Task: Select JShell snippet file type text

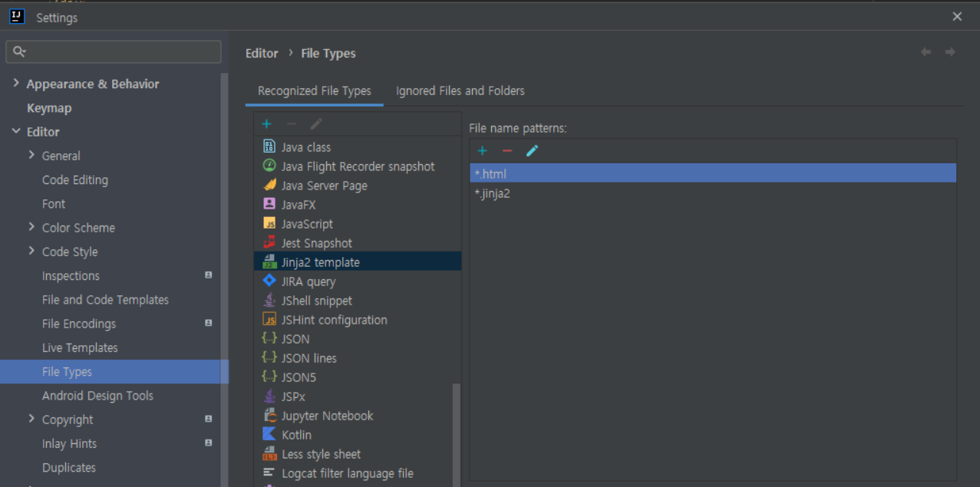Action: (x=317, y=301)
